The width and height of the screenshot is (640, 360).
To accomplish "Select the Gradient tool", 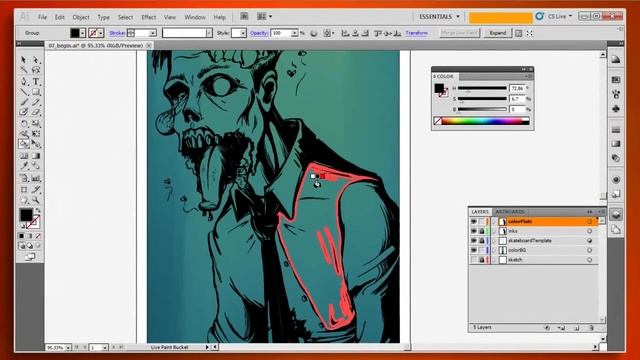I will click(36, 156).
